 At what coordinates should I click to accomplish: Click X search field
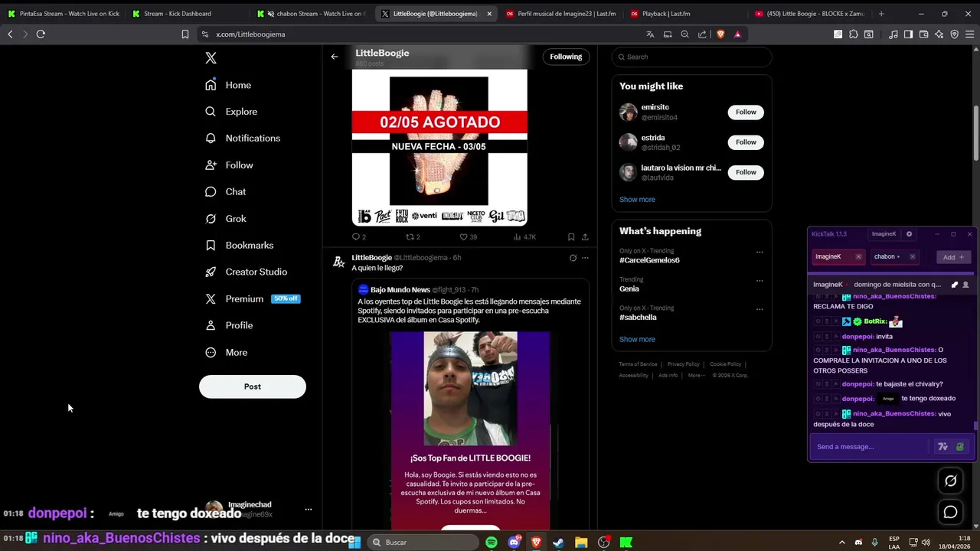pos(691,57)
